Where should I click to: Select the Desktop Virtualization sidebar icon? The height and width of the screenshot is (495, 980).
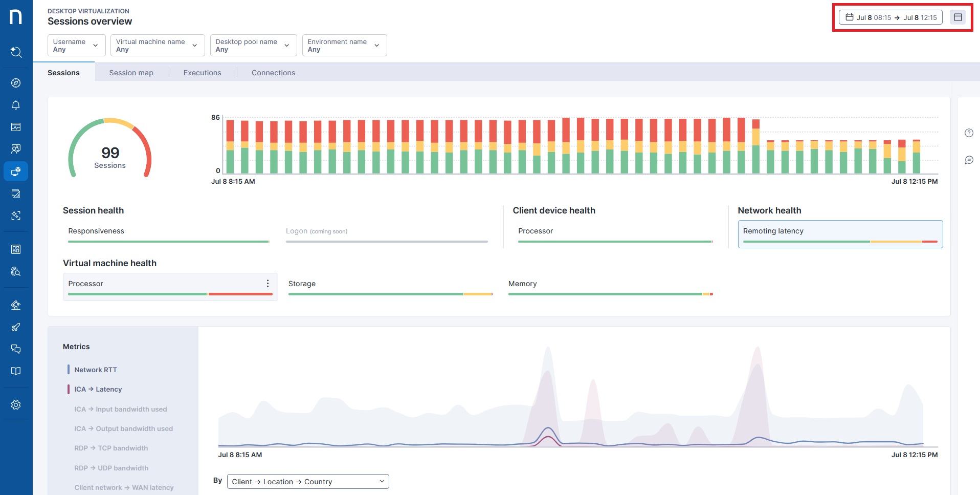coord(16,171)
